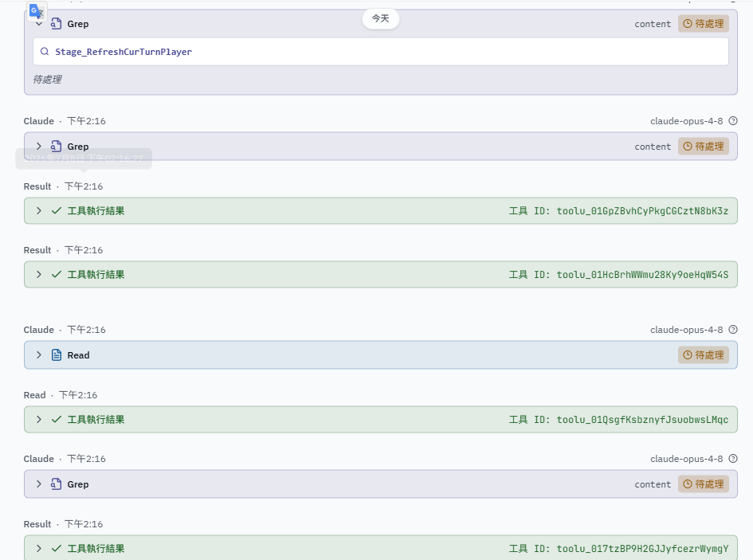Image resolution: width=753 pixels, height=560 pixels.
Task: Click the Grep icon in the last Grep block
Action: [x=57, y=484]
